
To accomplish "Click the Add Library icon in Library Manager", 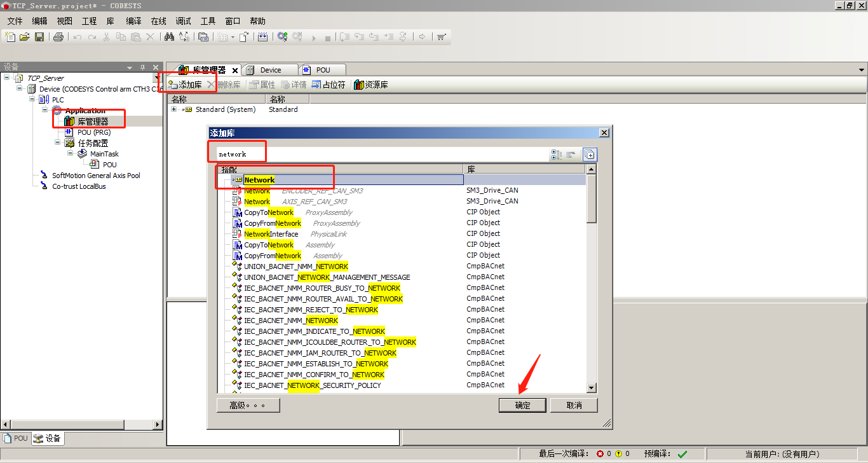I will 173,85.
